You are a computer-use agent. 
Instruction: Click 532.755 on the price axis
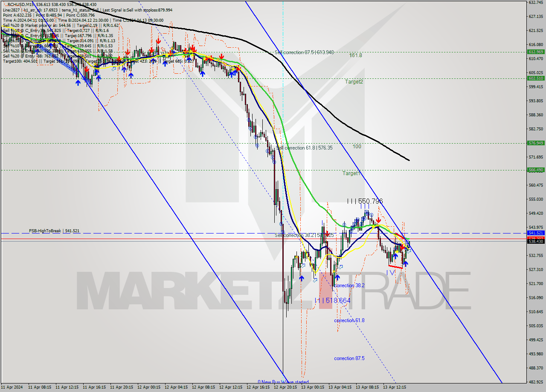pyautogui.click(x=536, y=256)
